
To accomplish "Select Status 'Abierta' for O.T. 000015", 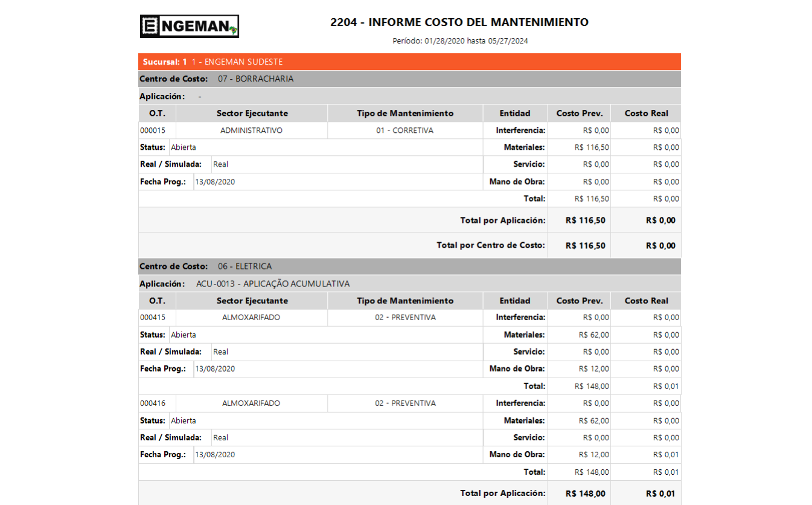I will (x=183, y=147).
